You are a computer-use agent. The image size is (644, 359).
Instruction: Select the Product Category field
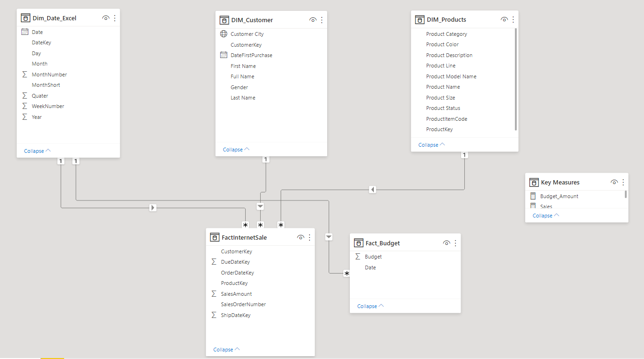coord(446,34)
